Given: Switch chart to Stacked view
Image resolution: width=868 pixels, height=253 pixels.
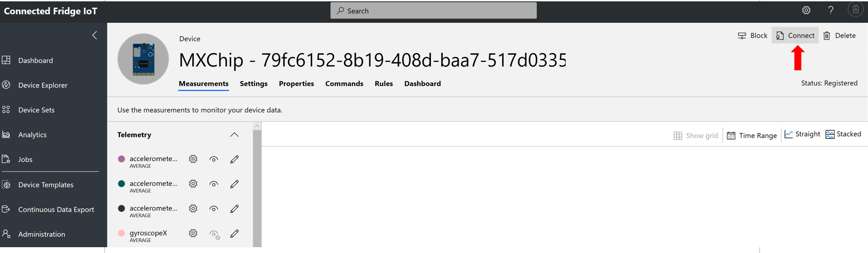Looking at the screenshot, I should (x=843, y=134).
